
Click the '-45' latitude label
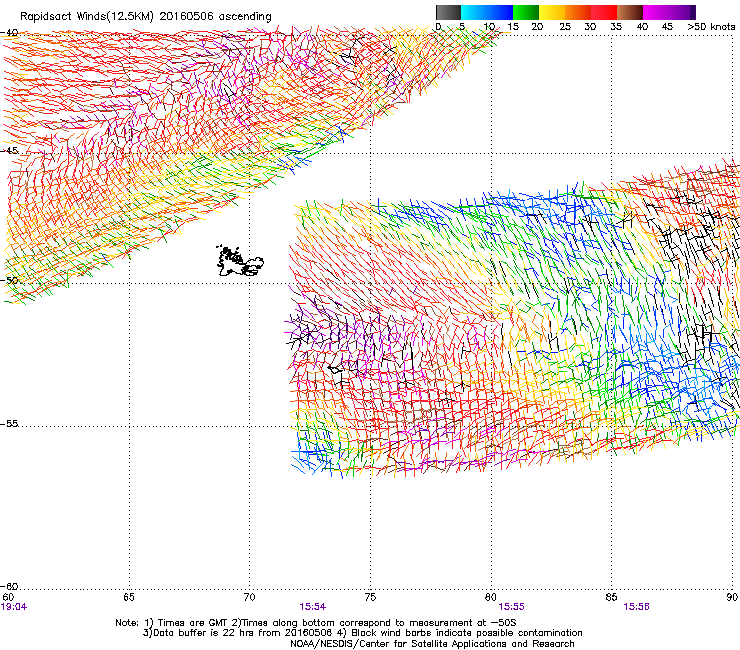pyautogui.click(x=9, y=151)
